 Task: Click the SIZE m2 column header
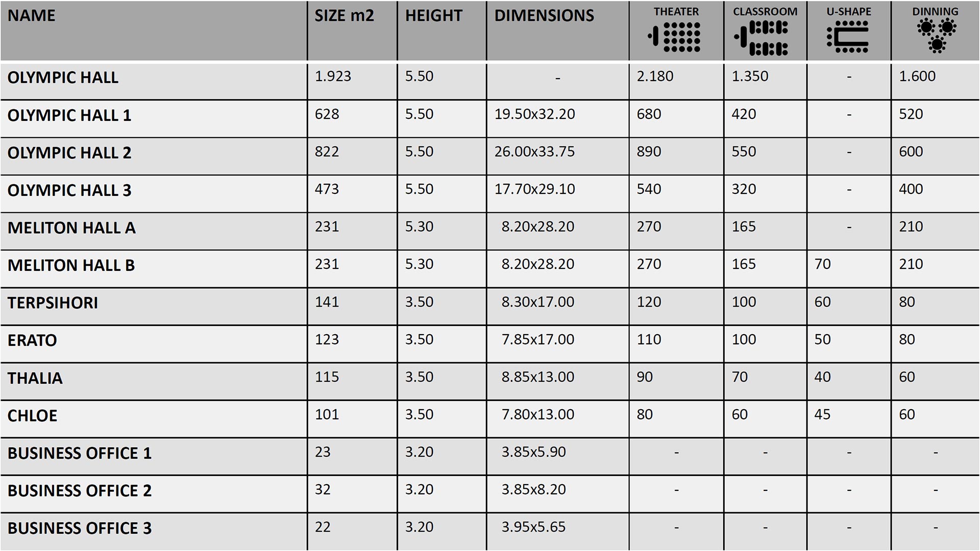[344, 16]
